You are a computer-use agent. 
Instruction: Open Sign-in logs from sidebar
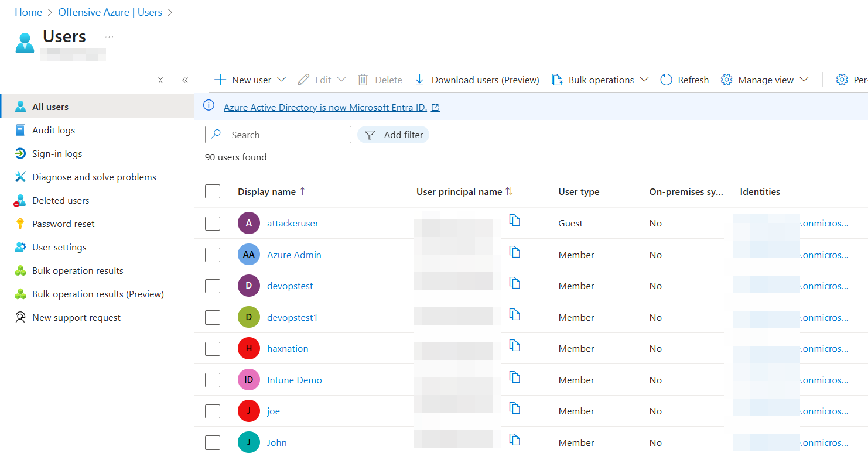[57, 154]
